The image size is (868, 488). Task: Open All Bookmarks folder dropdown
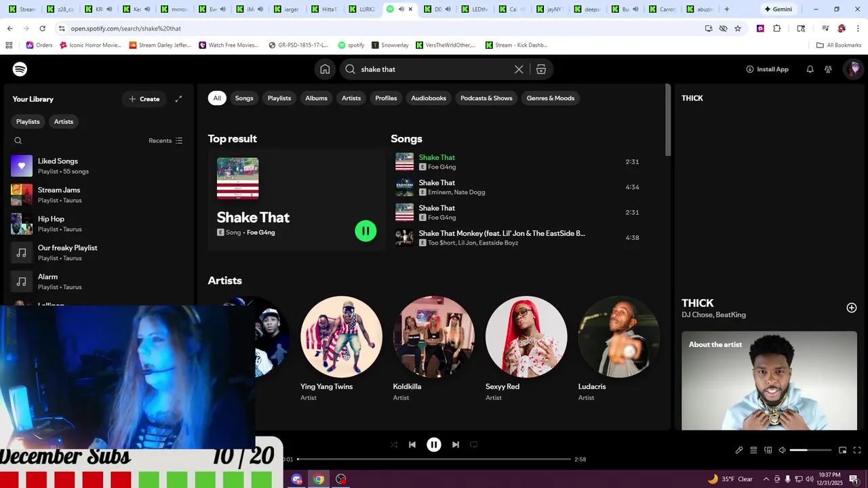pos(839,45)
